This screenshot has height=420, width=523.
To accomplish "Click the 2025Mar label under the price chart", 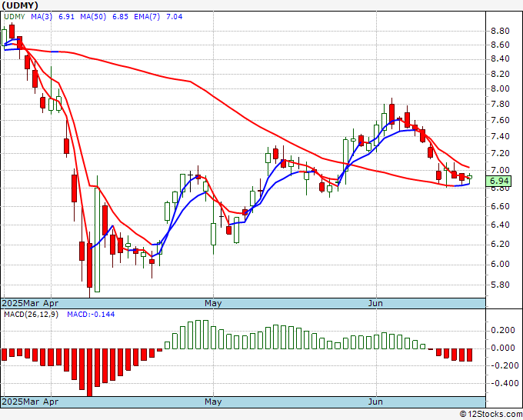I will (22, 303).
